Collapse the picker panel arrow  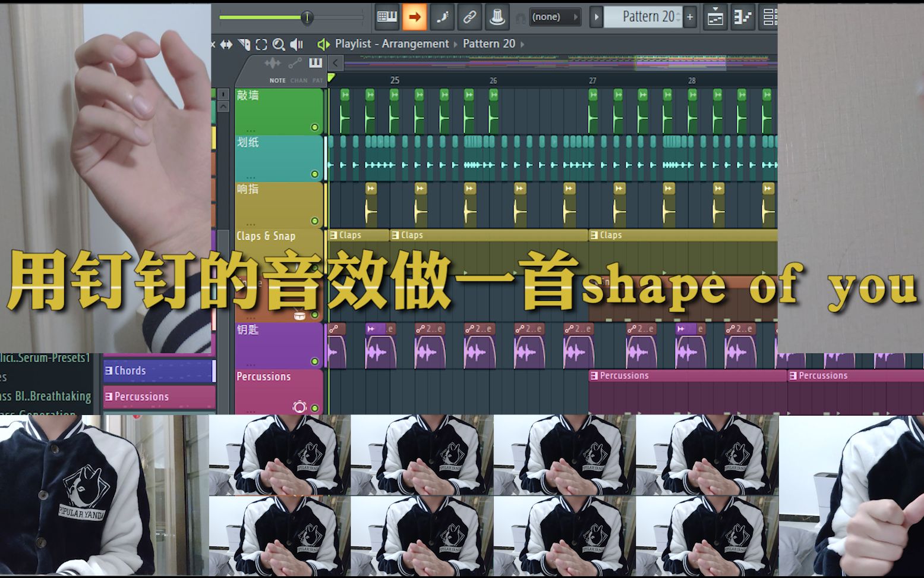[x=335, y=63]
